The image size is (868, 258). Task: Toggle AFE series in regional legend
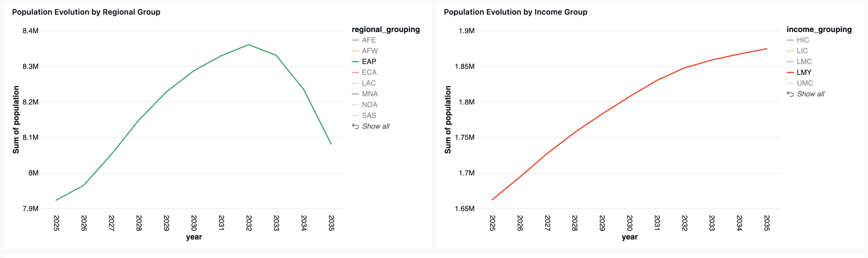coord(368,40)
